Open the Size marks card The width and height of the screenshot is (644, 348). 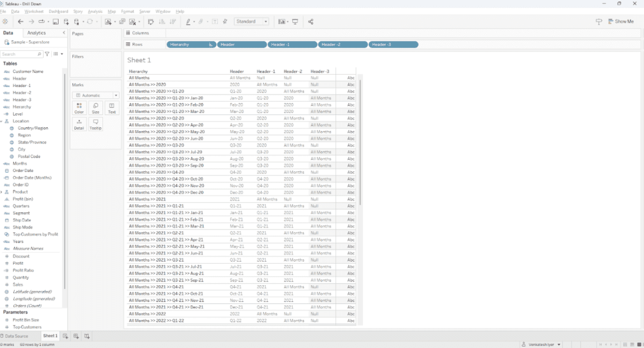tap(96, 108)
